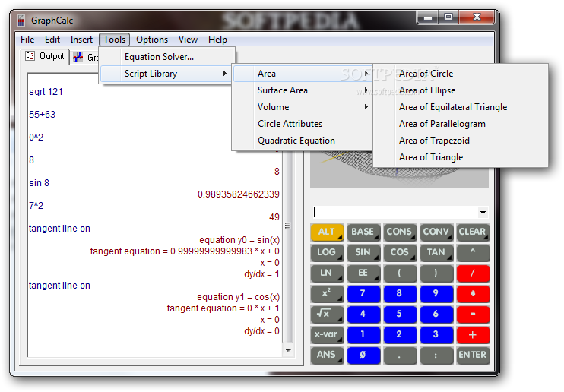The image size is (564, 392).
Task: Click the colon key
Action: click(436, 355)
